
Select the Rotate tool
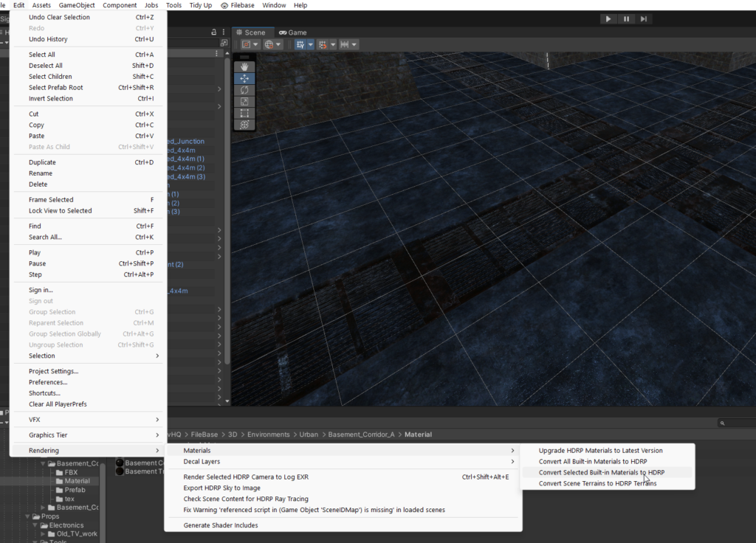pyautogui.click(x=244, y=90)
